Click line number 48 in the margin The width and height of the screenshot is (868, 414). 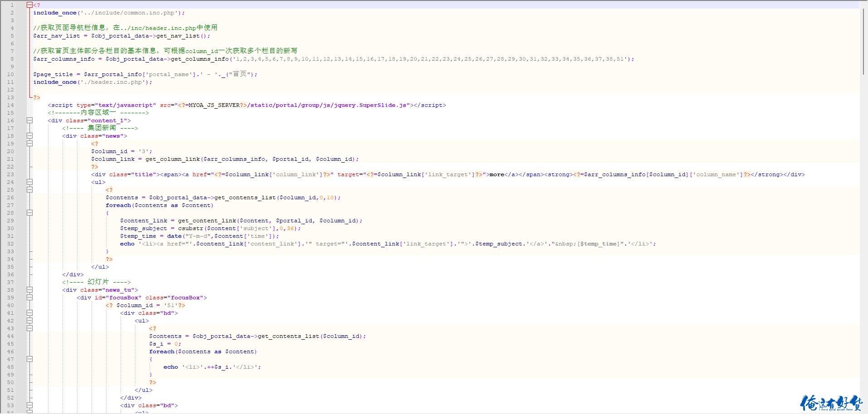(10, 367)
